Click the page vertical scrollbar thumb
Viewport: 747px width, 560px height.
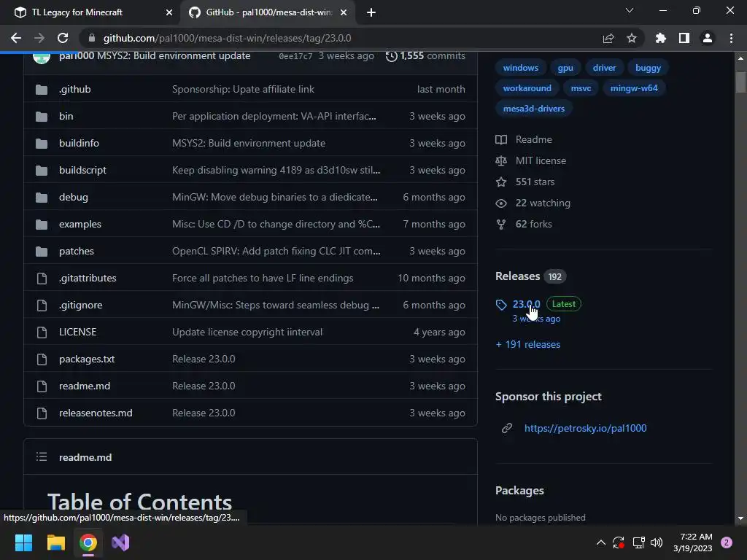pos(740,82)
